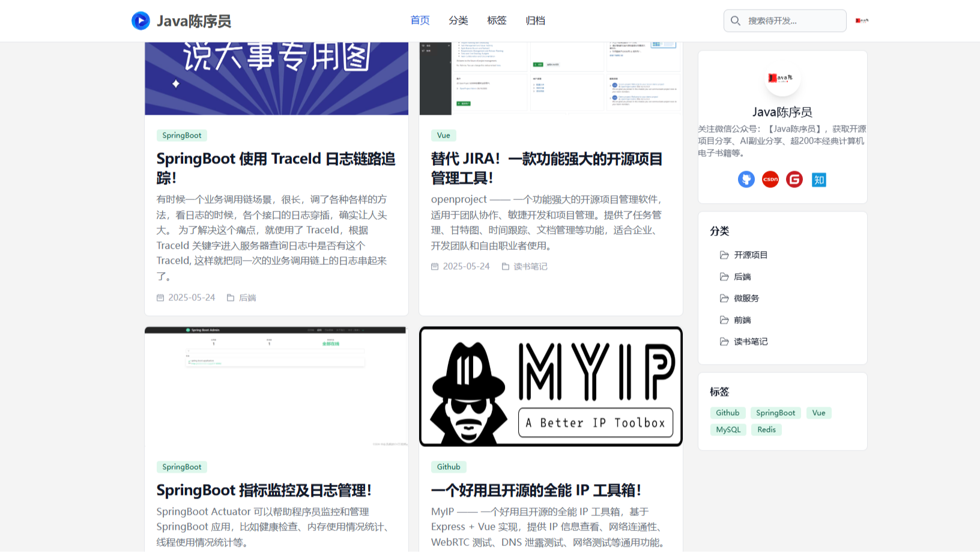Click the blue play-shaped site logo

[141, 21]
